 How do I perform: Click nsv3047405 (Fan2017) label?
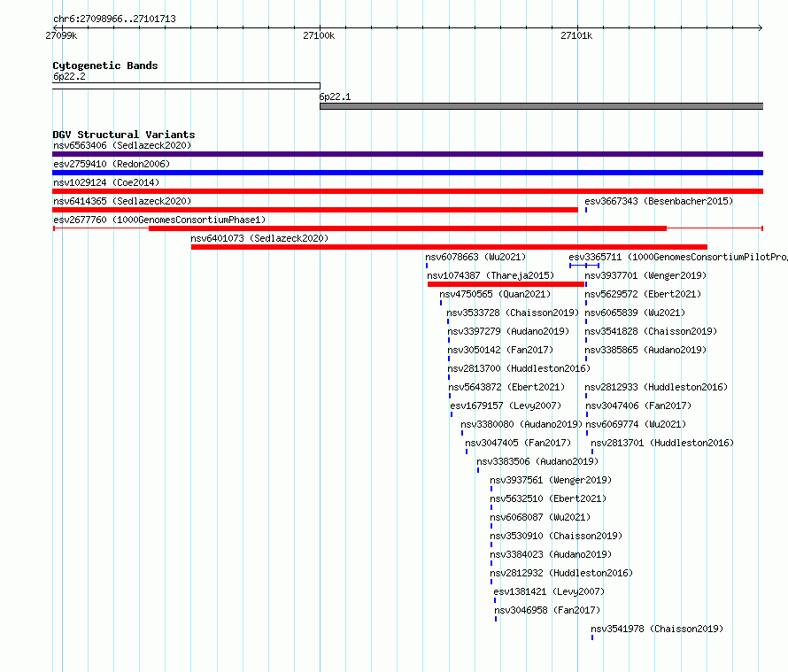point(518,443)
